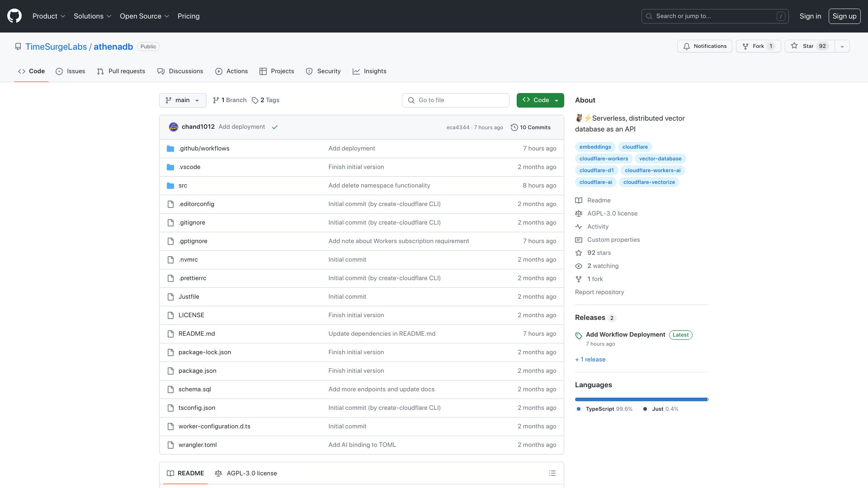Click the .vscode folder icon
Viewport: 868px width, 488px height.
(170, 167)
